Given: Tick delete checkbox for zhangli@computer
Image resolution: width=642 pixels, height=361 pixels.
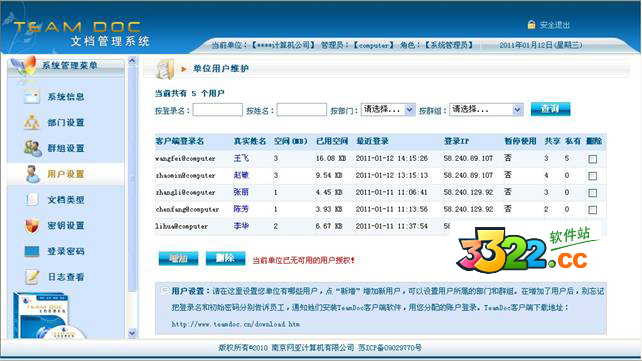Looking at the screenshot, I should 592,193.
